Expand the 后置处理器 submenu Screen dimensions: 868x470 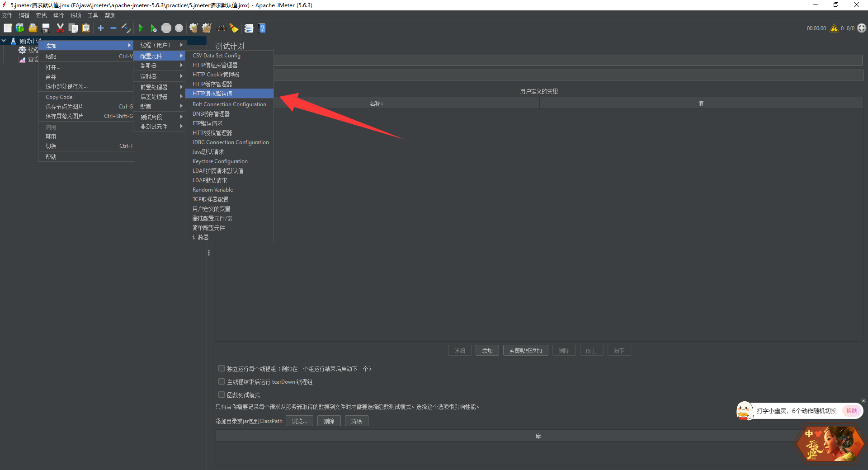click(x=159, y=97)
